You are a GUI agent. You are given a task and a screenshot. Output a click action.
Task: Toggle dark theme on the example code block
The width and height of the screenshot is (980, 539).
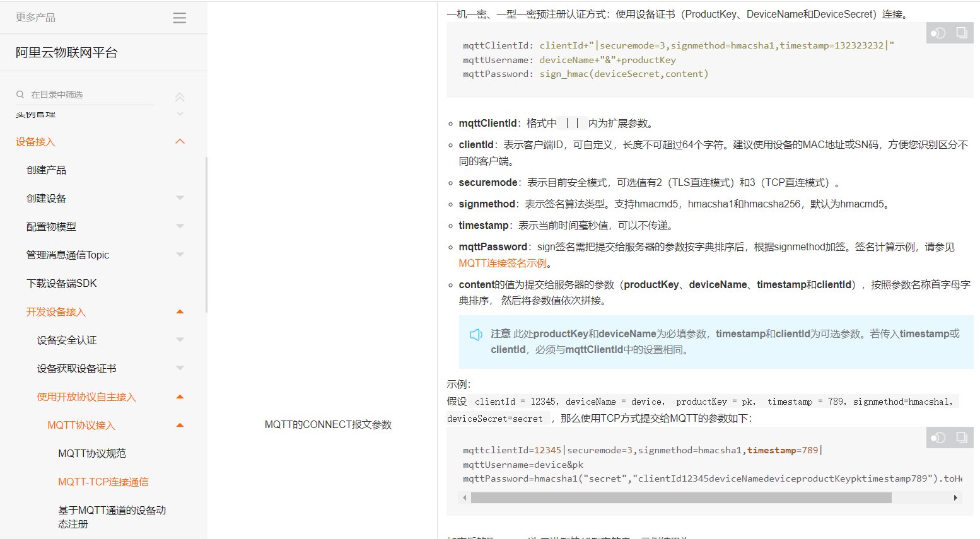point(938,438)
